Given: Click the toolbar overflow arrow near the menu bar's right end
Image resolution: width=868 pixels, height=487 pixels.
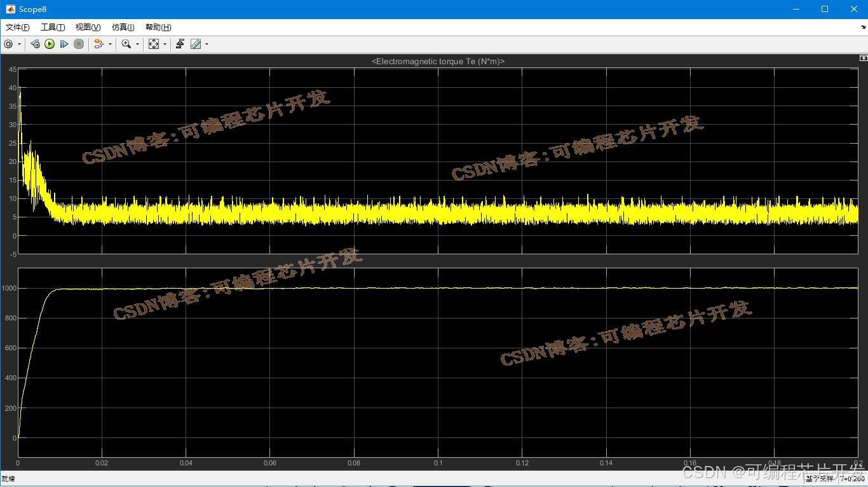Looking at the screenshot, I should pos(864,27).
